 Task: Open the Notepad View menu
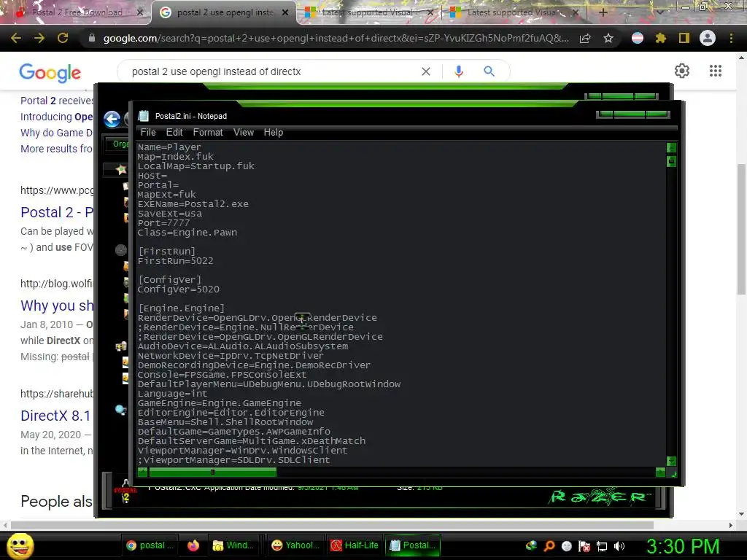(244, 133)
